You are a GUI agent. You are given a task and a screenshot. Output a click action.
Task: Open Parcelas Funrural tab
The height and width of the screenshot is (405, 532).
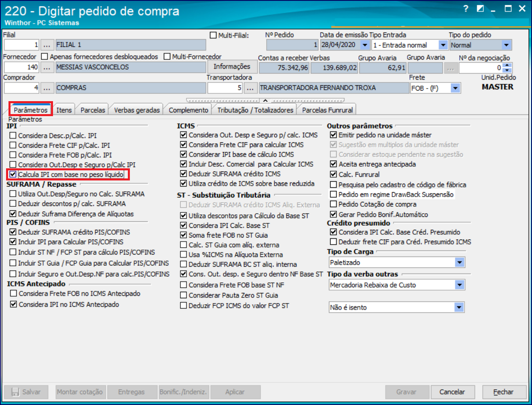click(x=328, y=110)
